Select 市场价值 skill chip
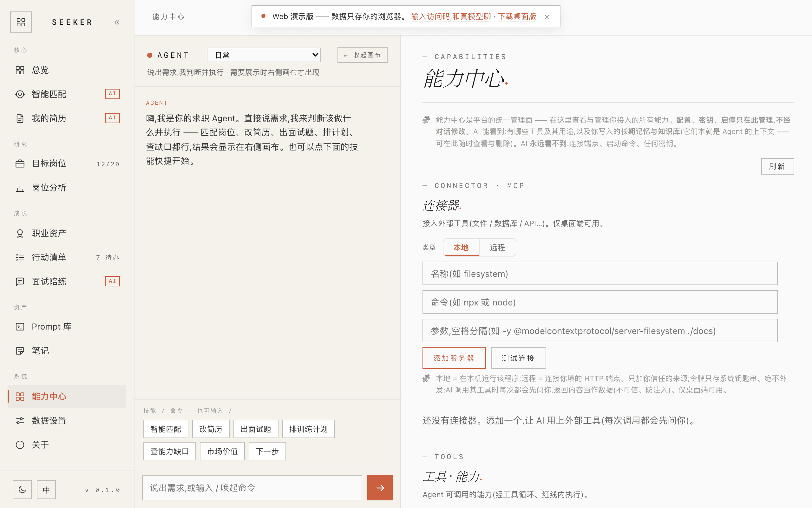Viewport: 812px width, 508px height. coord(222,451)
